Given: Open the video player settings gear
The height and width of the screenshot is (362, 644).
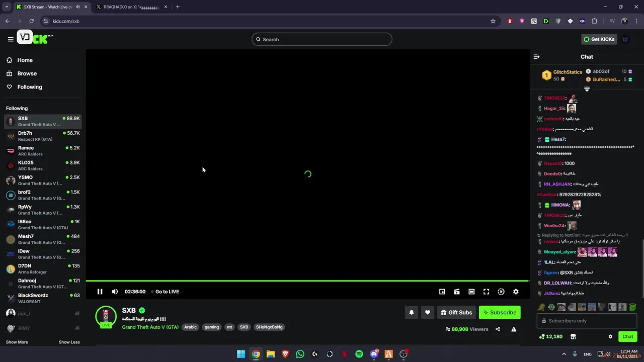Looking at the screenshot, I should pos(516,292).
